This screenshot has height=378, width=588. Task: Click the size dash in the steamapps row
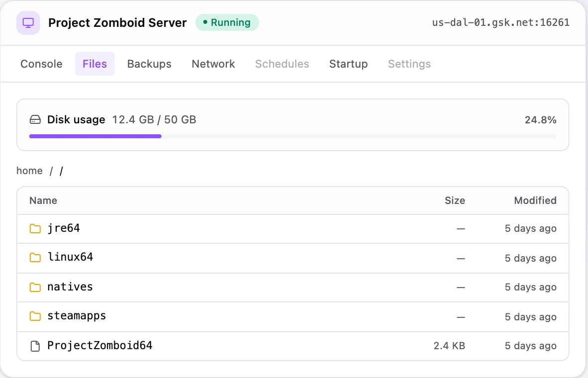click(x=461, y=317)
